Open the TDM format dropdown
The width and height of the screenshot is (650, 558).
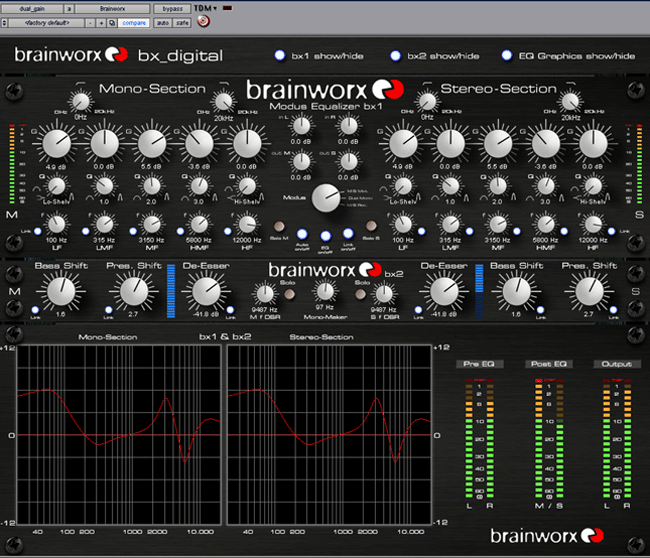click(x=205, y=8)
